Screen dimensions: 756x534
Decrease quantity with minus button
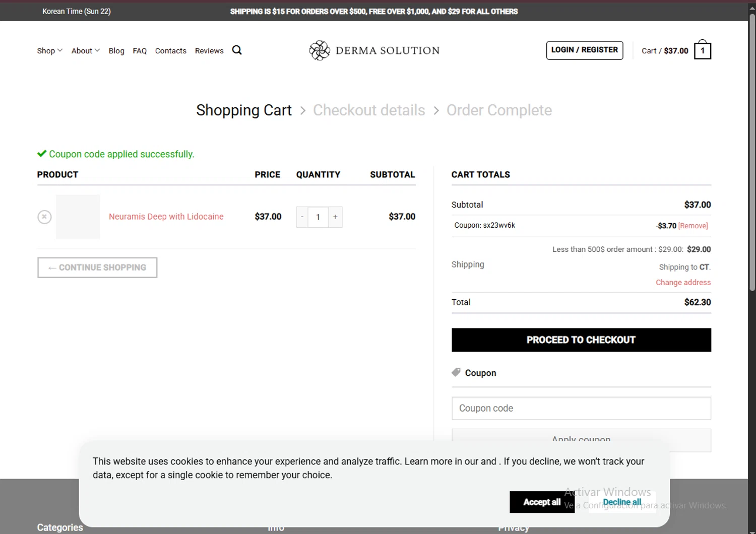(302, 217)
